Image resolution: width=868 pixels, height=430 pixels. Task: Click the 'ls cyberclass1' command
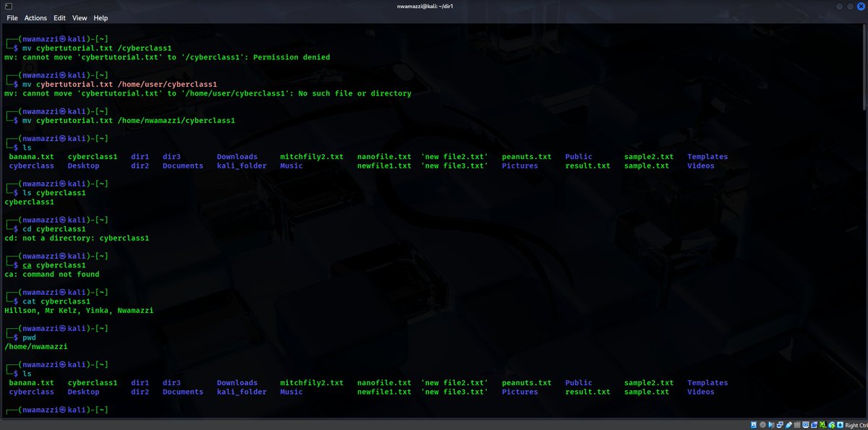click(54, 193)
